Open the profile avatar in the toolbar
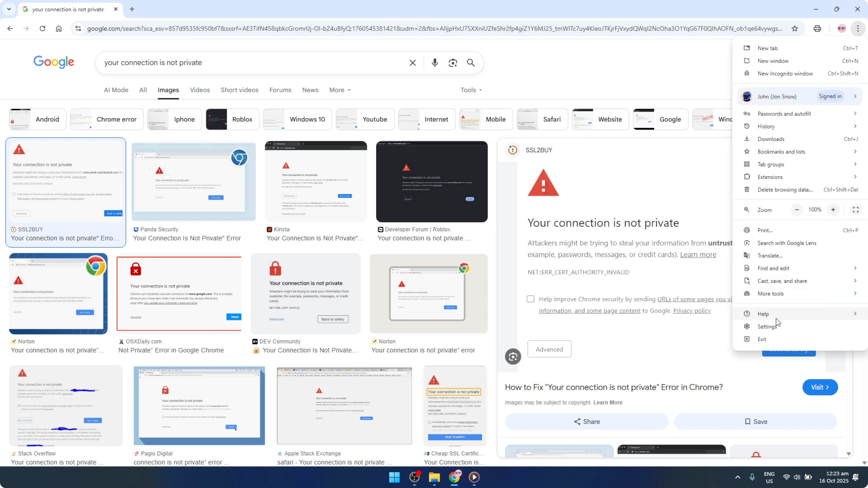 click(x=841, y=29)
